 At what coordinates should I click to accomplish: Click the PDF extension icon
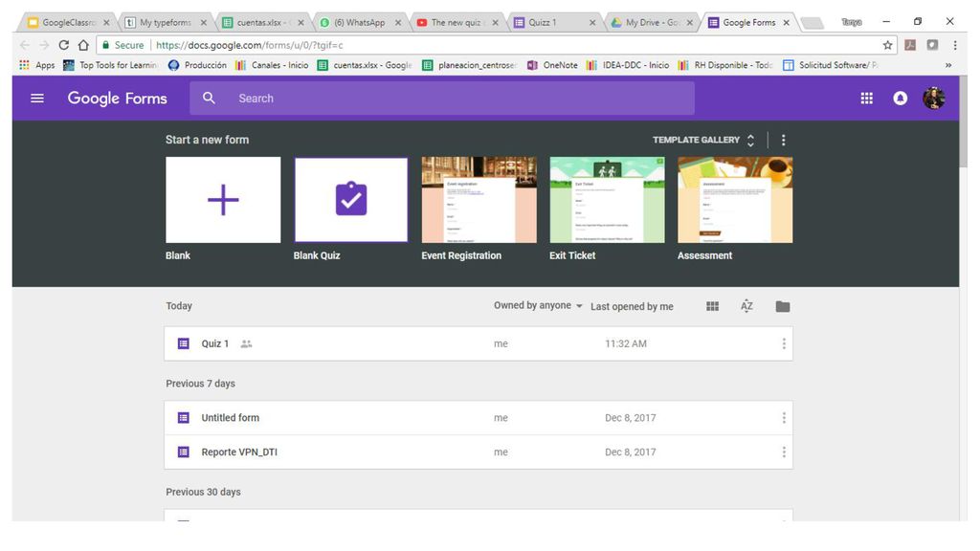(910, 45)
